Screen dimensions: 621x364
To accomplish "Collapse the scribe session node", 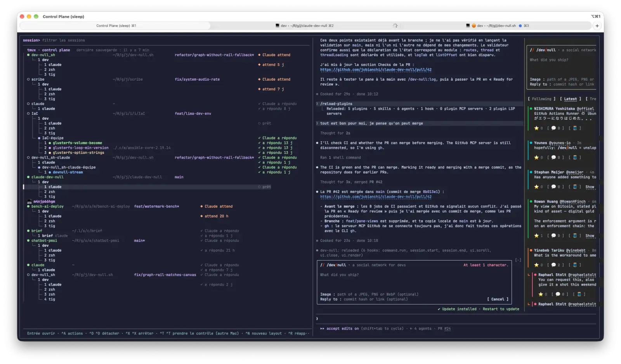I will (x=36, y=79).
